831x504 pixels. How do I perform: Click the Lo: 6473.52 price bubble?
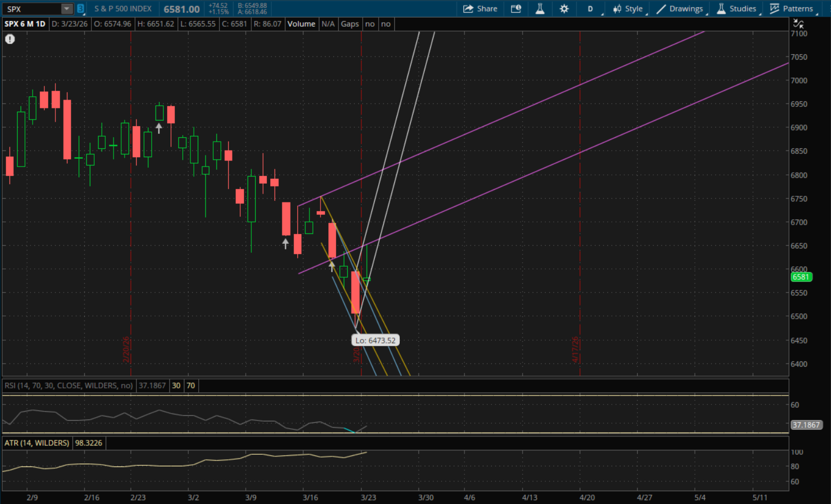point(375,340)
